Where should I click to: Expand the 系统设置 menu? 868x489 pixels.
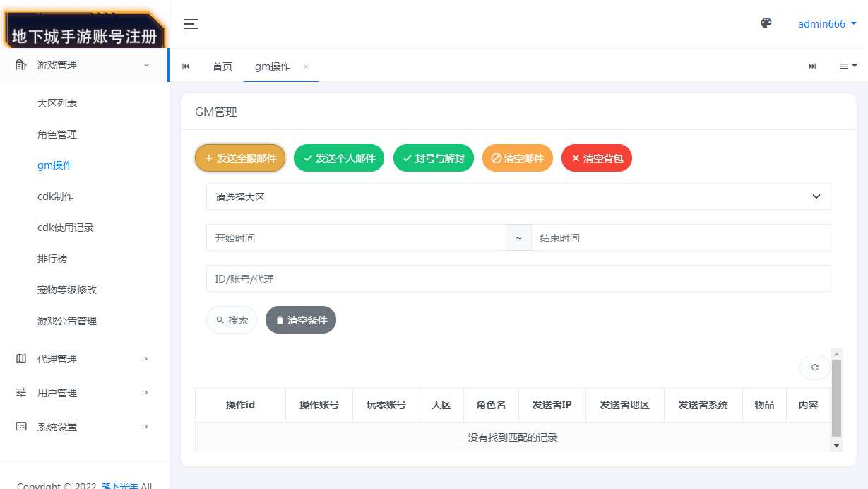pyautogui.click(x=85, y=427)
